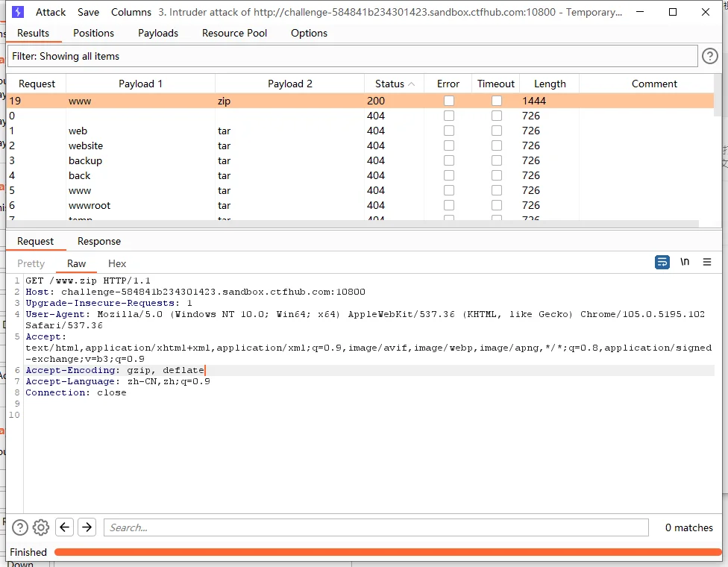Toggle show non-printable characters \n button

685,263
